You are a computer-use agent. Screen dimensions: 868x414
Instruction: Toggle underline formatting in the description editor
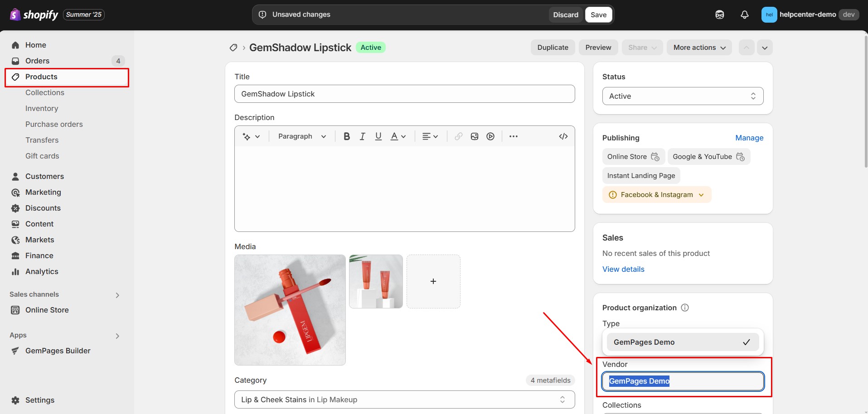(378, 136)
